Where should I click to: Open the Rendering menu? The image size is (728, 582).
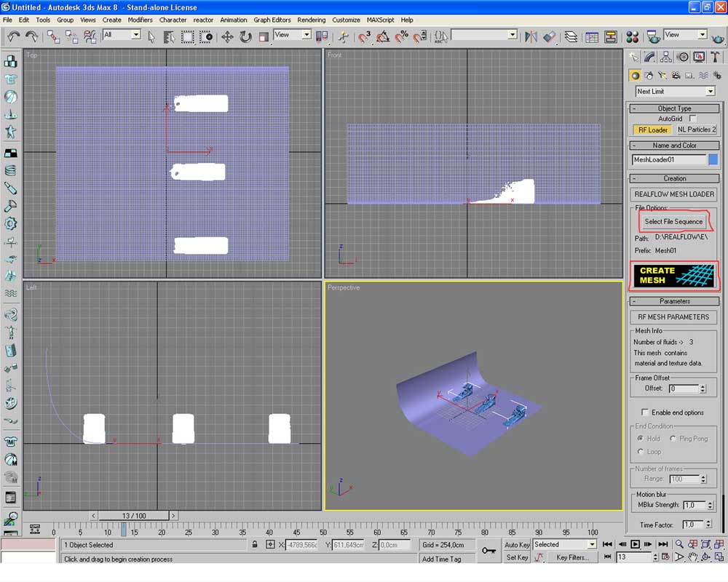311,20
